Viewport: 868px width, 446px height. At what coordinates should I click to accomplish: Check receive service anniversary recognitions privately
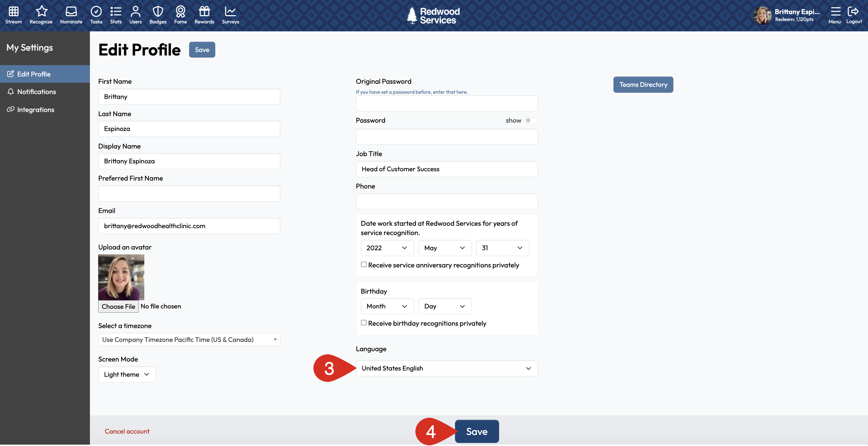[364, 264]
